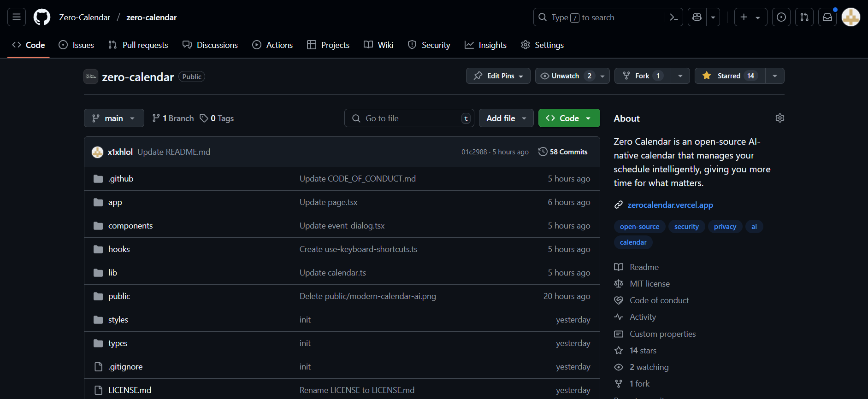Open the Add file dropdown
The width and height of the screenshot is (868, 399).
pyautogui.click(x=506, y=118)
